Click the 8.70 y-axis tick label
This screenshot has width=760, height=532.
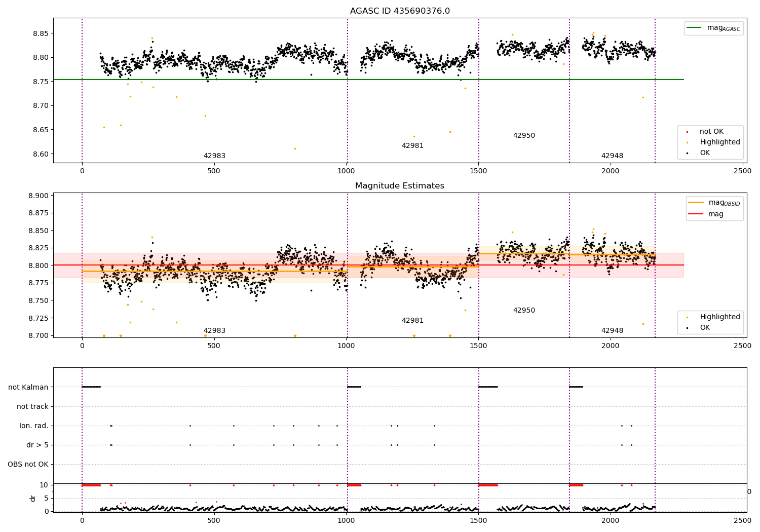[41, 106]
